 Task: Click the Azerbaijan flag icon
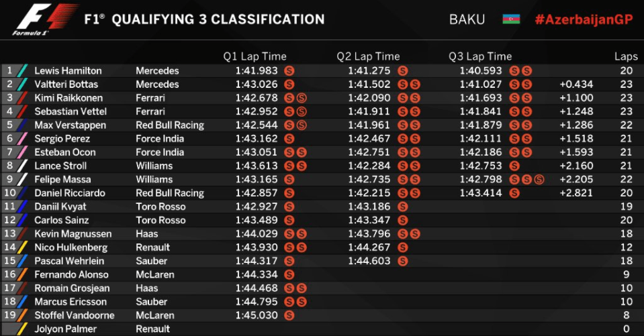click(511, 19)
